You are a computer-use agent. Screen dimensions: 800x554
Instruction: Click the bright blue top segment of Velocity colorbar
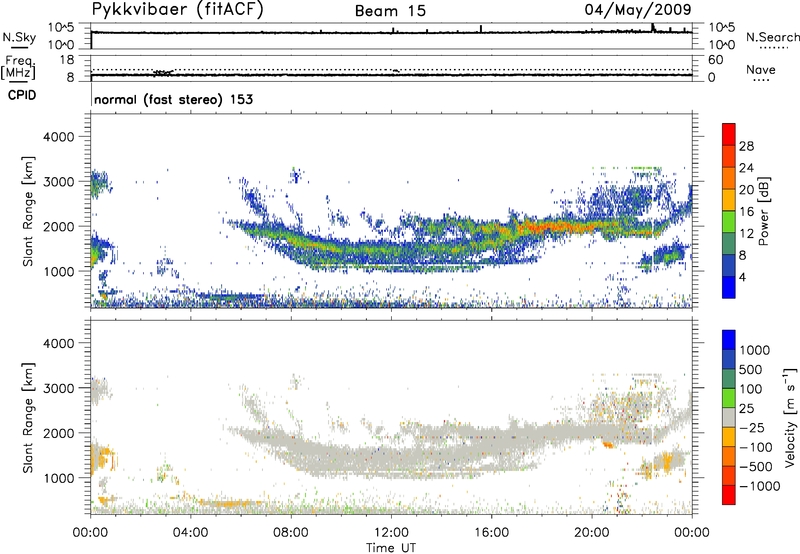click(x=729, y=340)
